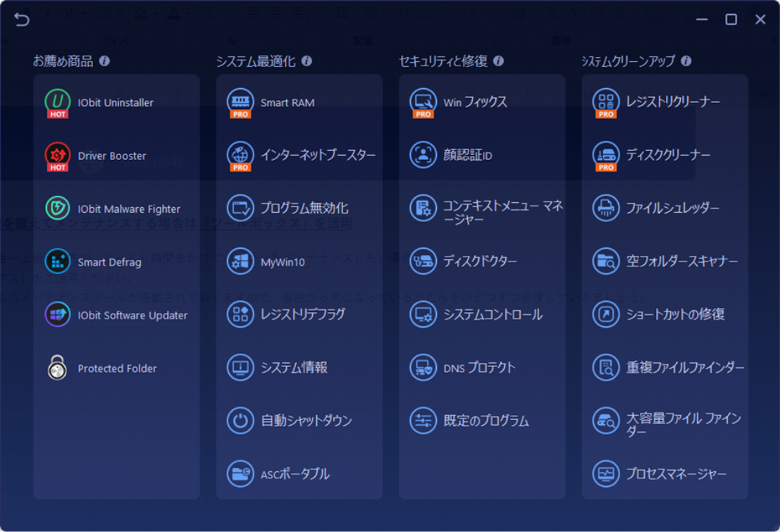This screenshot has width=780, height=532.
Task: Open DNS プロテクト icon
Action: pyautogui.click(x=423, y=367)
